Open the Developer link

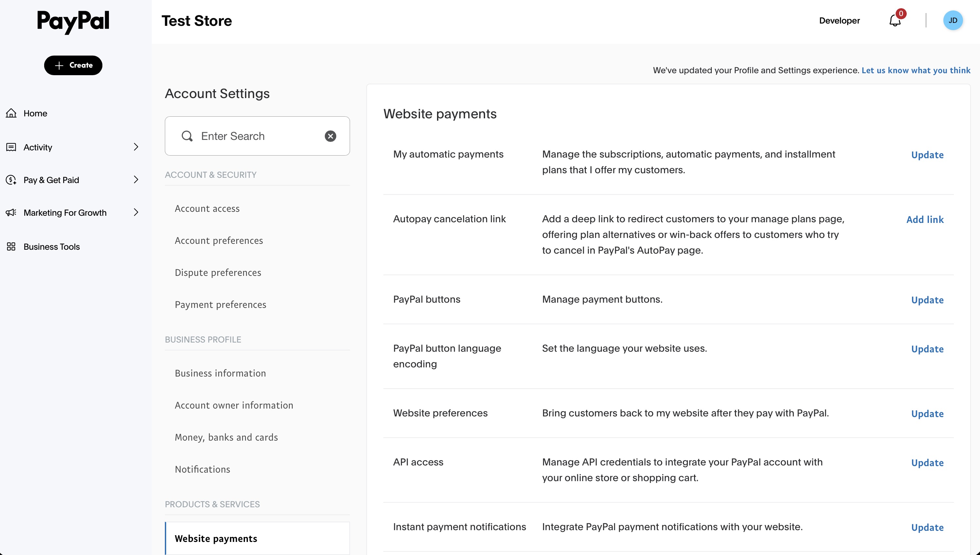tap(839, 21)
